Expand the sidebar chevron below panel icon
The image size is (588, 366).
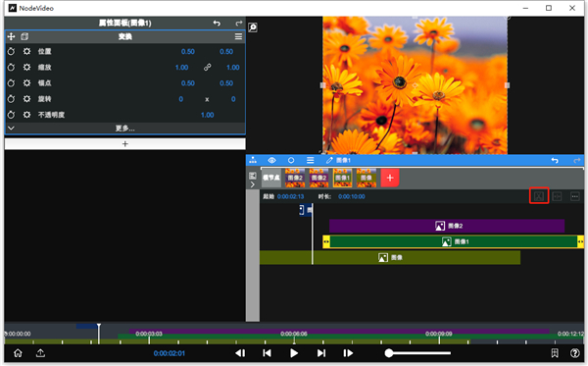[x=253, y=184]
